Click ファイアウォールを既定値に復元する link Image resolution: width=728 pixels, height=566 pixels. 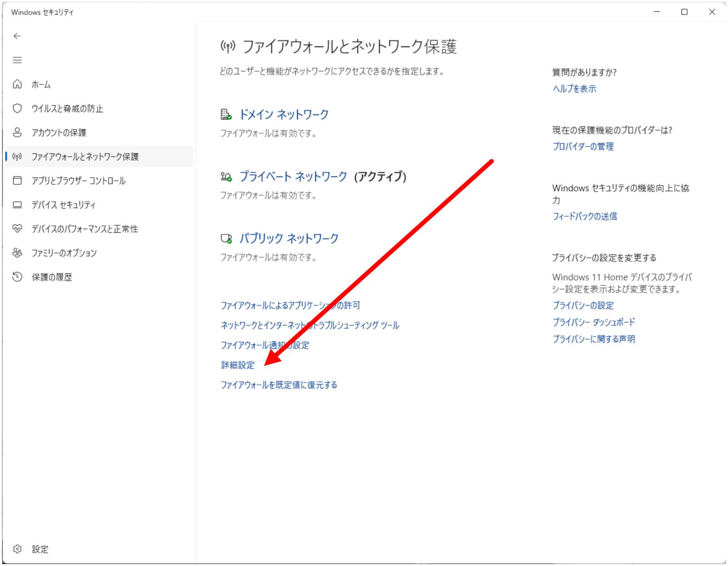(278, 385)
